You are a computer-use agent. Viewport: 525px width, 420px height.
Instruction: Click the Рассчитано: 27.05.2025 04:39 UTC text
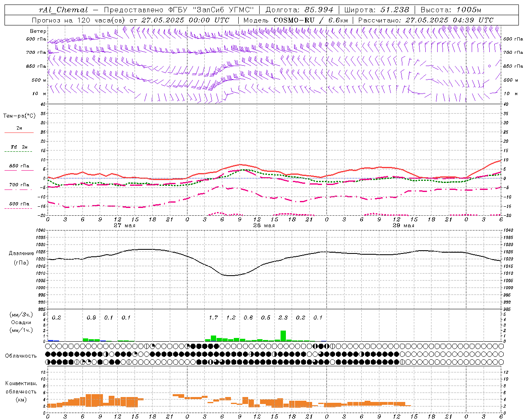click(x=426, y=20)
